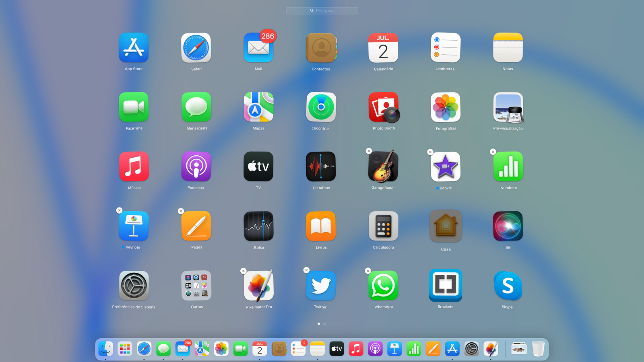Delete Numbers with its X button
Viewport: 644px width, 362px height.
pyautogui.click(x=493, y=152)
